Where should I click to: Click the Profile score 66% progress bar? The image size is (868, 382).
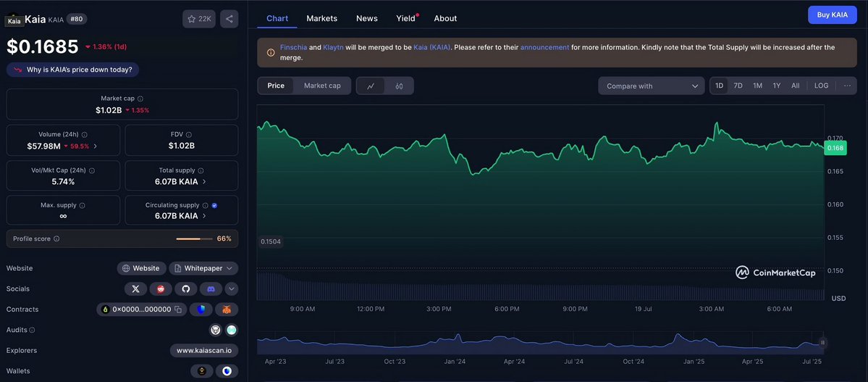[x=194, y=239]
